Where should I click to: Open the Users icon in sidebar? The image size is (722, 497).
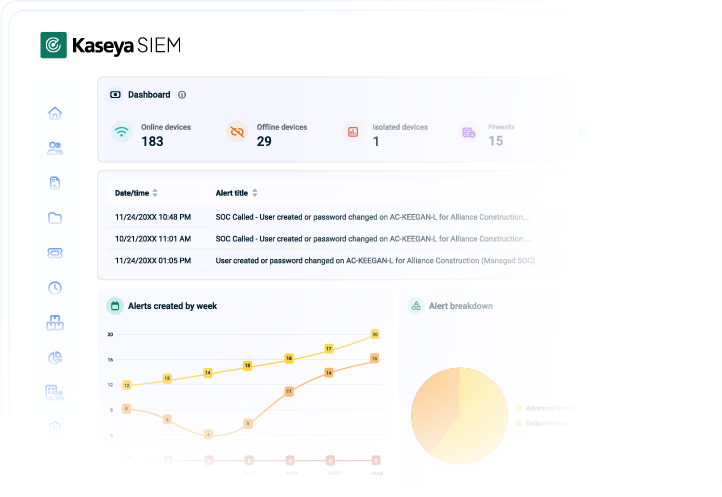55,148
